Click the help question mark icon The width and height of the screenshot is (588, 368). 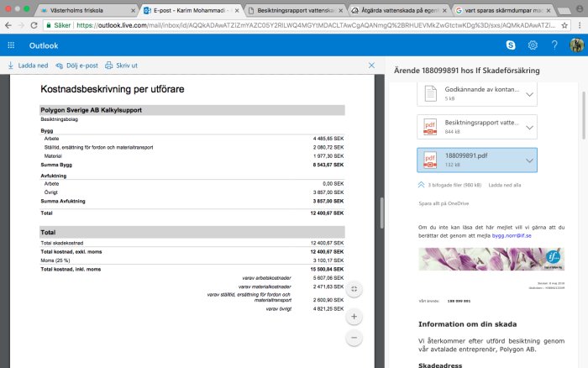pos(554,45)
